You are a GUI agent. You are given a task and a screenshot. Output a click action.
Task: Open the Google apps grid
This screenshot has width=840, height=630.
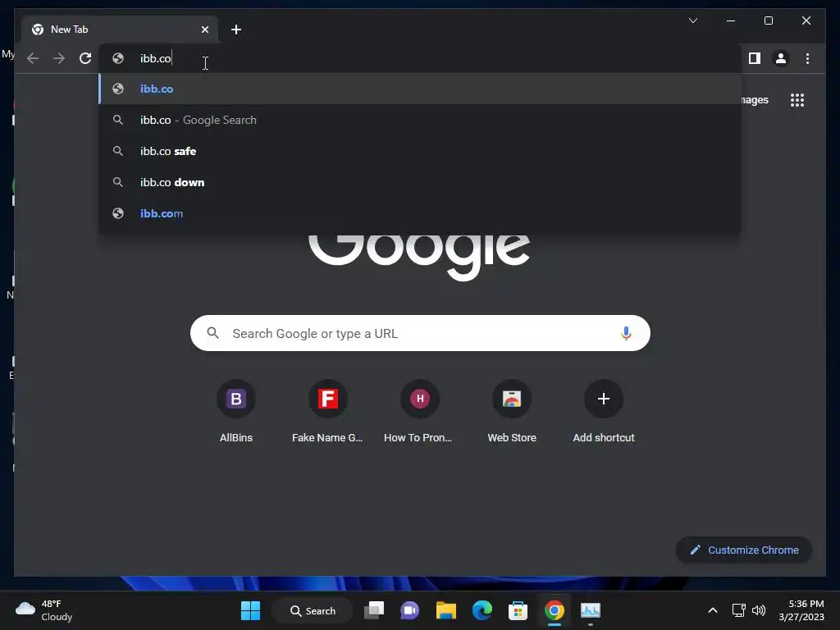pos(797,100)
